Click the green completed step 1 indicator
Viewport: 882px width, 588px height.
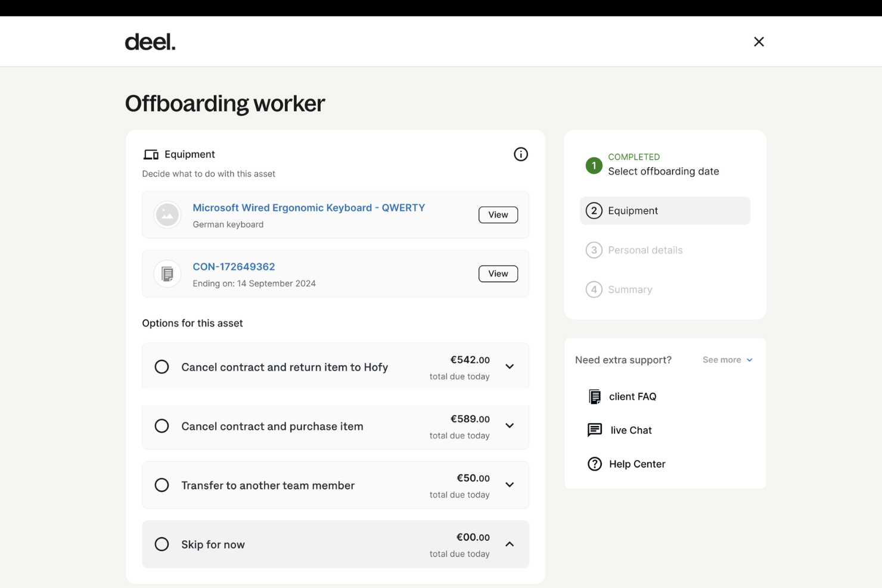click(594, 166)
